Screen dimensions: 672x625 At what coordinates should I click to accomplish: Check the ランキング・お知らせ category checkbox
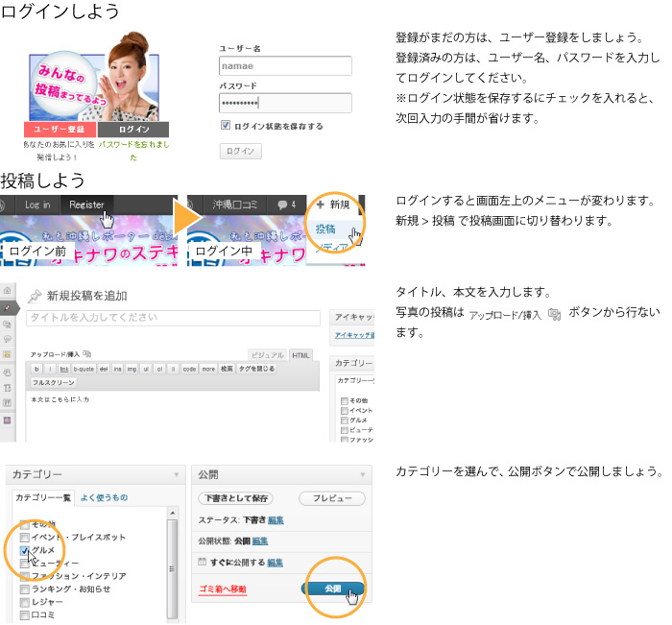click(25, 589)
